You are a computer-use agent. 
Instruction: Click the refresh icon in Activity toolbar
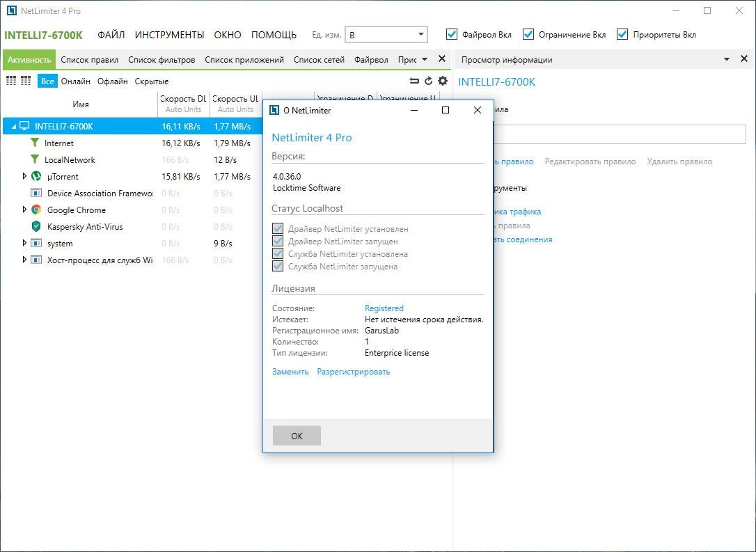pos(428,81)
